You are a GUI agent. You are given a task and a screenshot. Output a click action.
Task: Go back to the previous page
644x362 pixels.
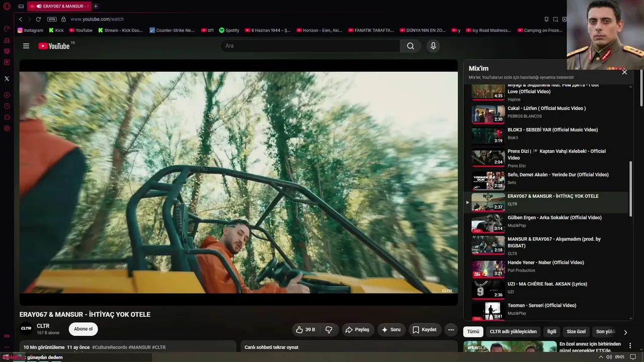(21, 19)
